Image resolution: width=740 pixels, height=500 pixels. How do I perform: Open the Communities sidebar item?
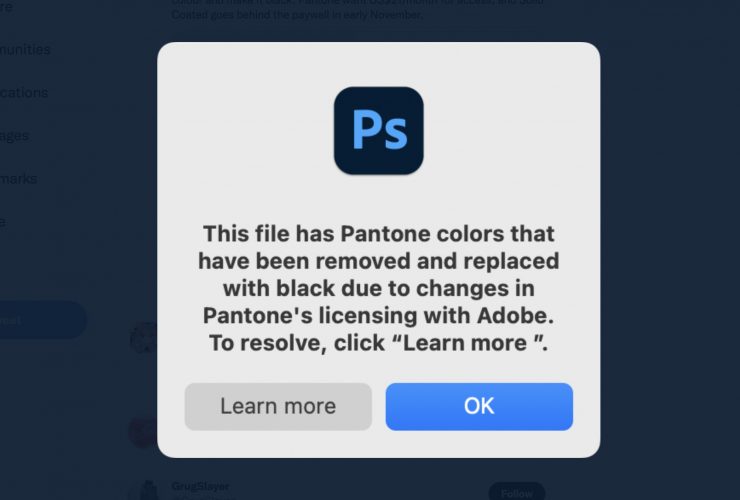coord(26,49)
